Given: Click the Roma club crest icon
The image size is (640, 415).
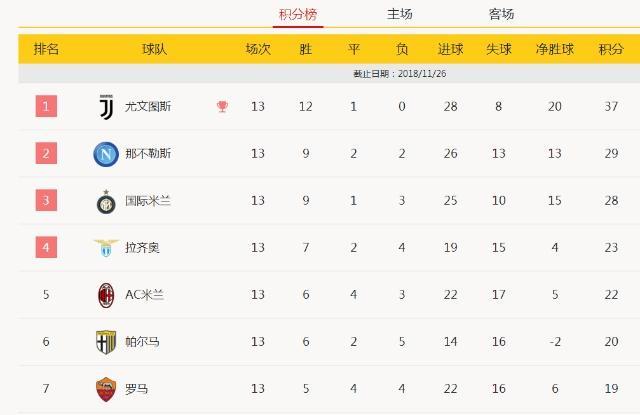Looking at the screenshot, I should pos(105,388).
